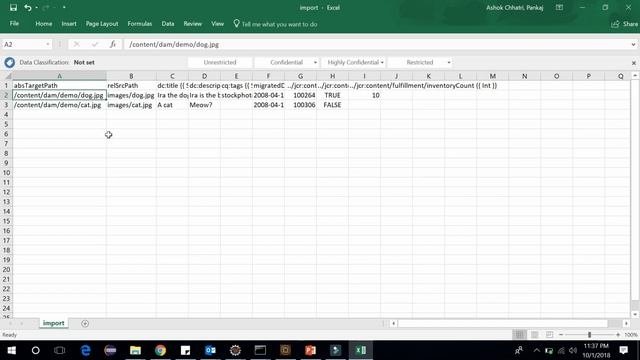Click the cell with Meow?
Viewport: 640px width, 360px height.
tap(204, 105)
